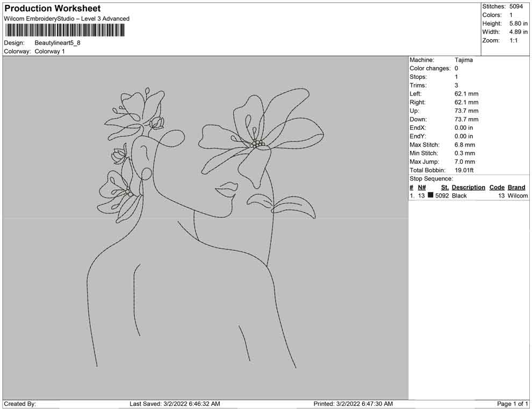Click the Zoom value 1:1
Image resolution: width=532 pixels, height=409 pixels.
(x=514, y=40)
